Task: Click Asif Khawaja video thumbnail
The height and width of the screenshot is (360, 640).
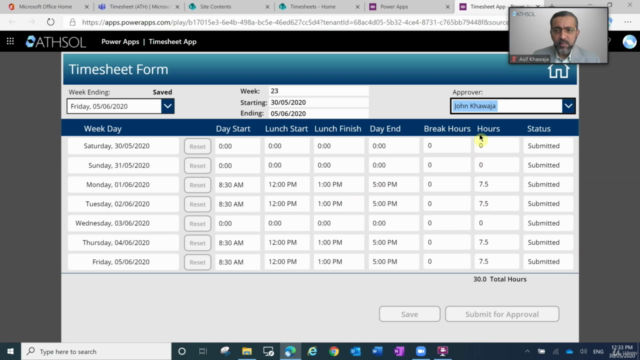Action: tap(558, 36)
